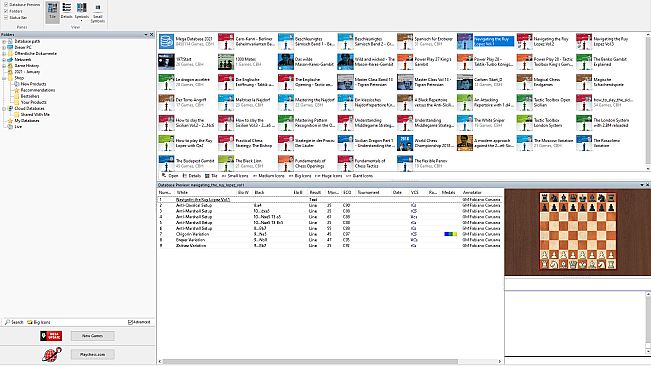This screenshot has width=651, height=366.
Task: Open My Databases in folder tree
Action: (x=27, y=120)
